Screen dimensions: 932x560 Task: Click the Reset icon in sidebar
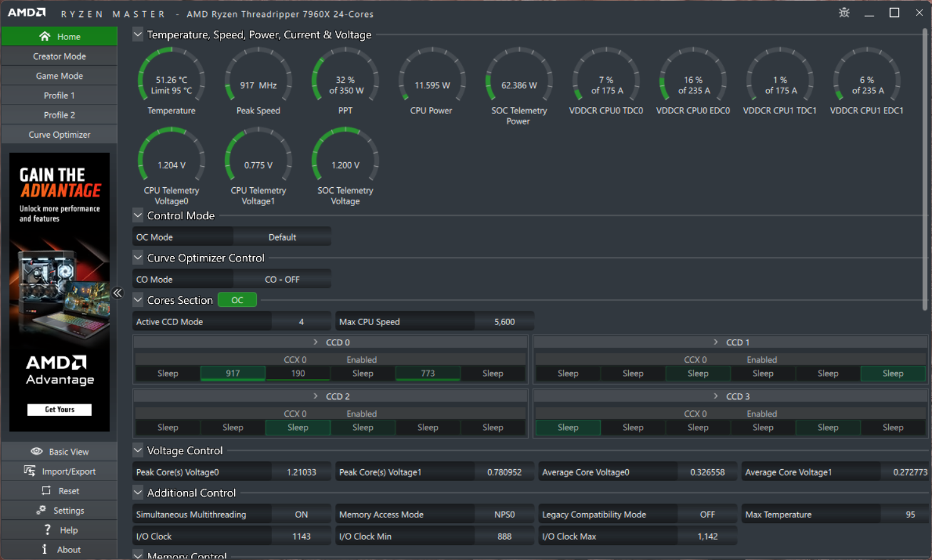tap(46, 490)
